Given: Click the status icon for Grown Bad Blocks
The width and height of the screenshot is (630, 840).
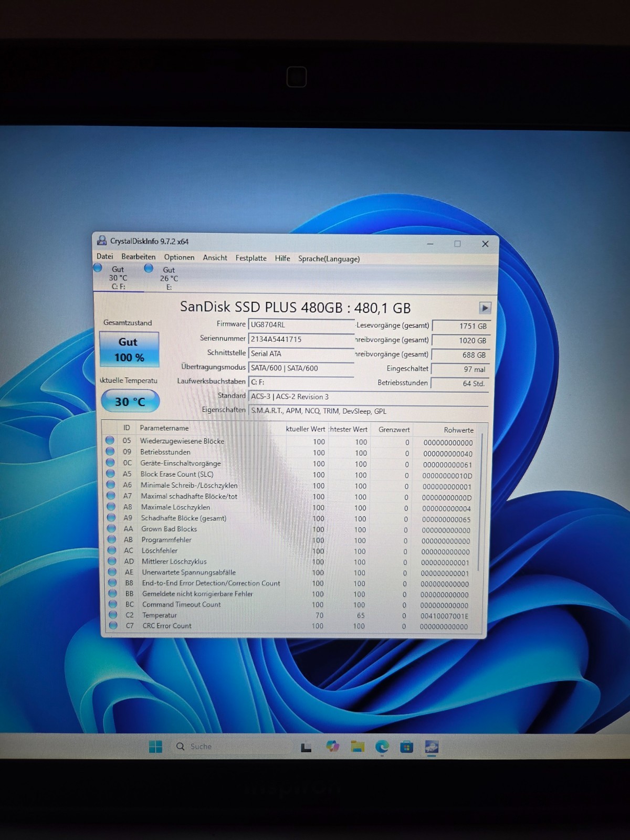Looking at the screenshot, I should click(x=111, y=528).
